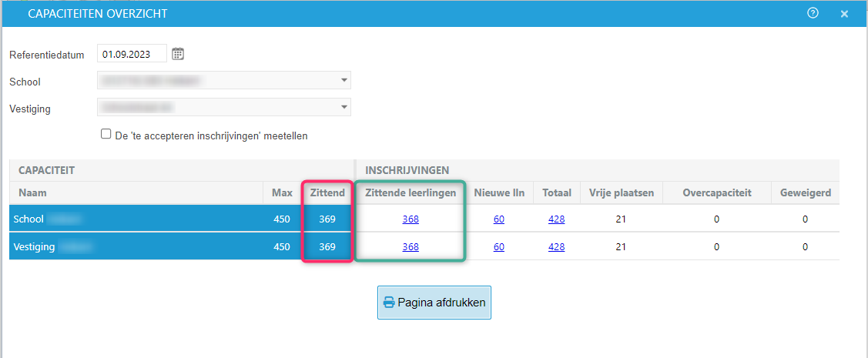This screenshot has height=358, width=868.
Task: Expand the School dropdown
Action: [x=343, y=81]
